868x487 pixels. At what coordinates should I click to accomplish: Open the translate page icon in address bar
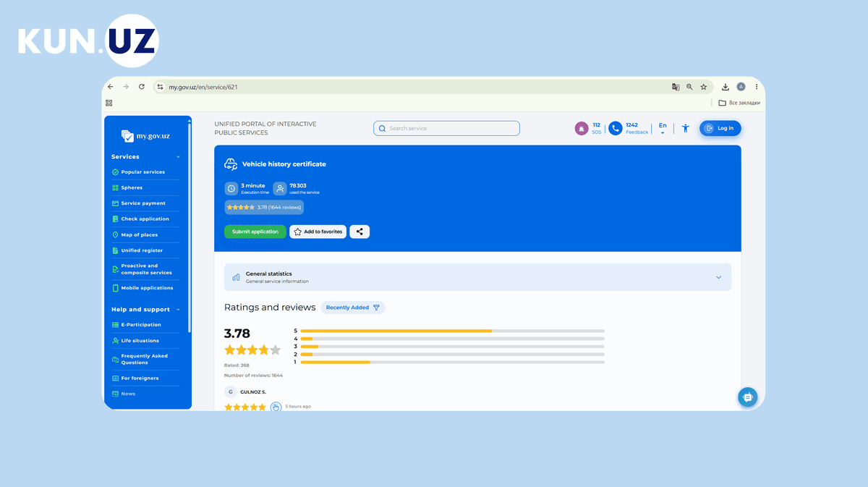point(676,87)
